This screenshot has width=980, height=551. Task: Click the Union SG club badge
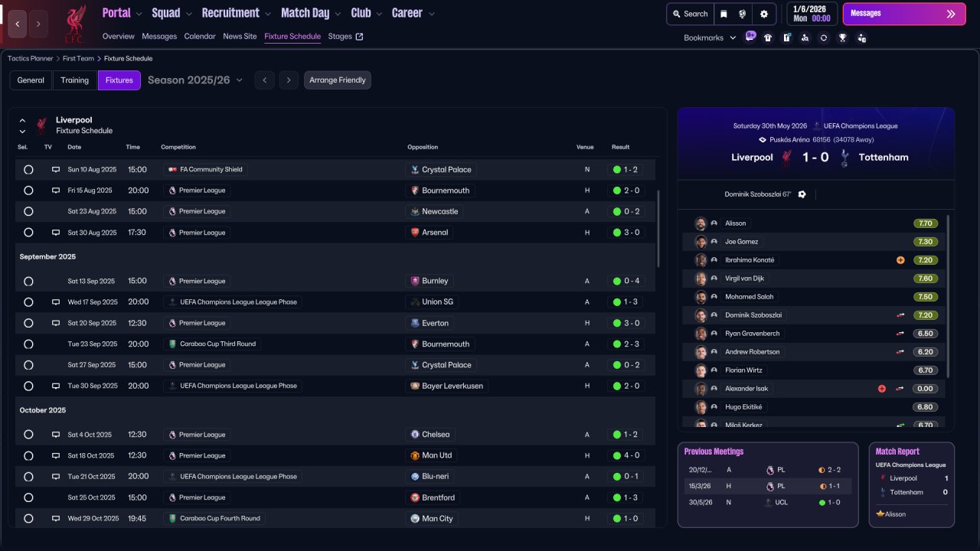pos(415,302)
